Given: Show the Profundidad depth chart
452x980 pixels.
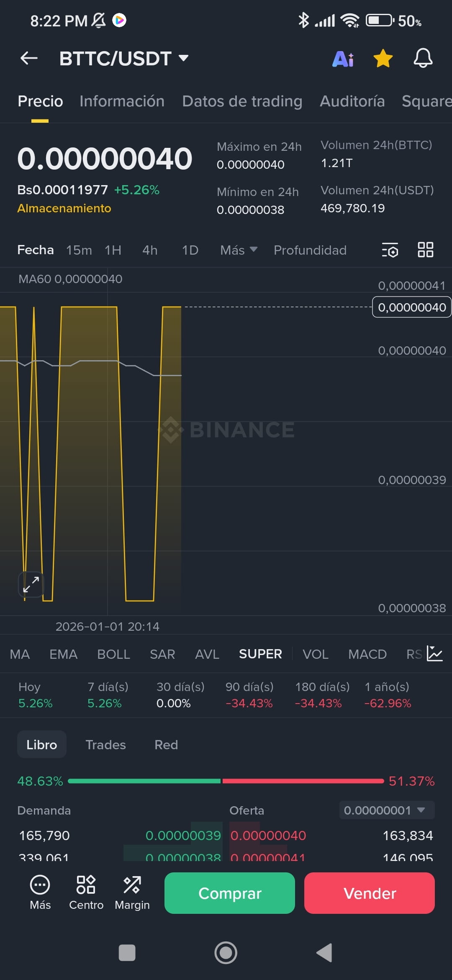Looking at the screenshot, I should [x=310, y=250].
